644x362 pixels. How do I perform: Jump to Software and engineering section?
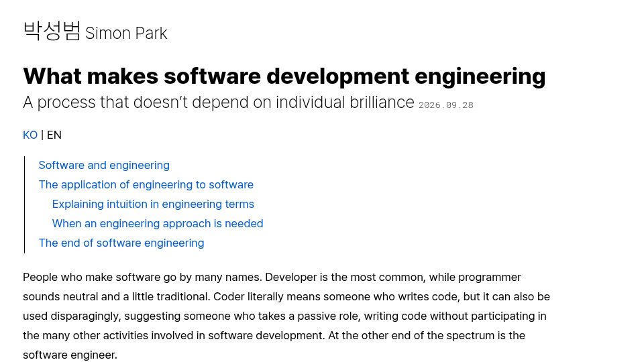(104, 165)
